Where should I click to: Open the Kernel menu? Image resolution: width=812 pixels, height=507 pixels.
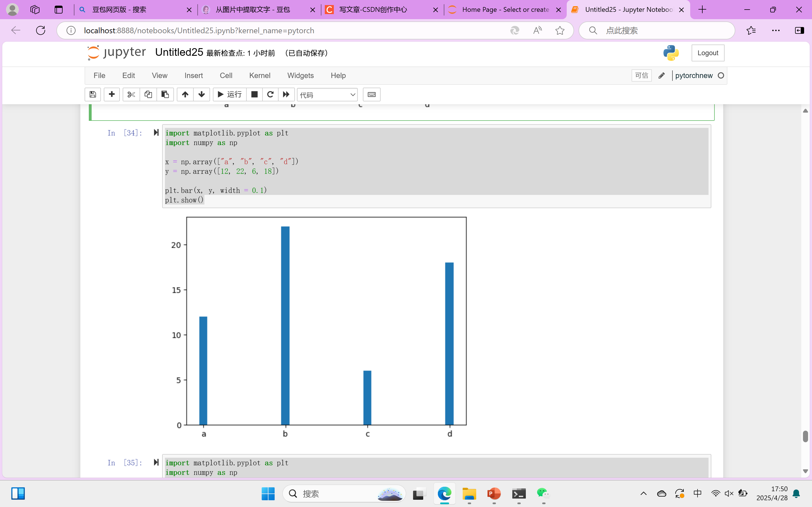coord(259,75)
